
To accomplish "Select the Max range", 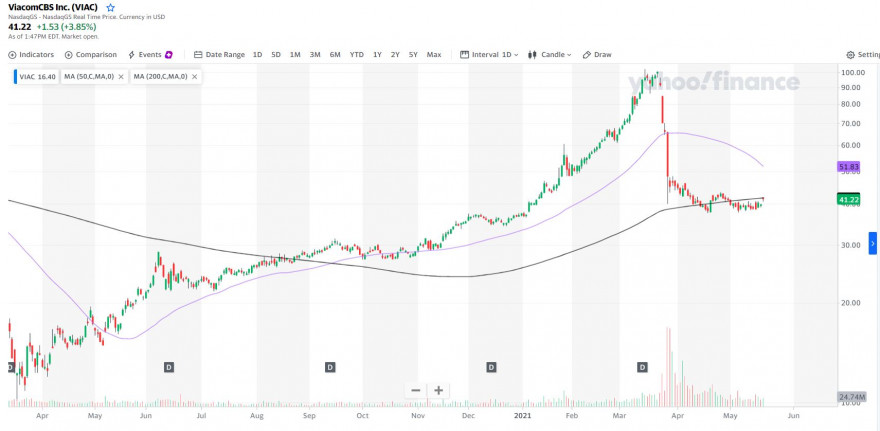I will pyautogui.click(x=434, y=54).
